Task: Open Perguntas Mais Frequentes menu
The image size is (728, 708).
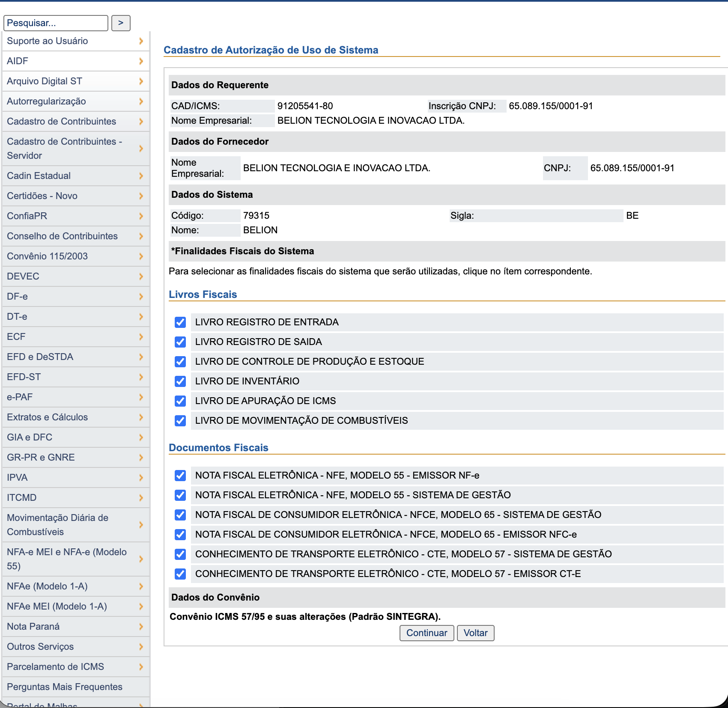Action: tap(76, 687)
